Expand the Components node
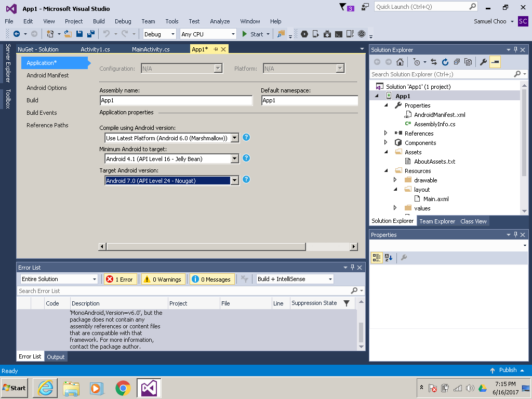The width and height of the screenshot is (532, 399). (x=386, y=142)
